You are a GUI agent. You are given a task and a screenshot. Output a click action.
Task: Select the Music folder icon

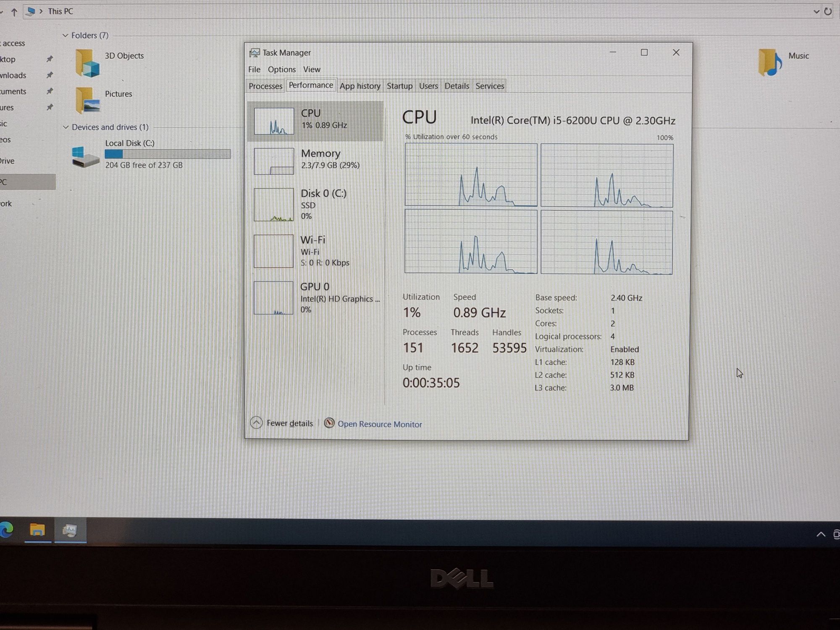point(769,63)
